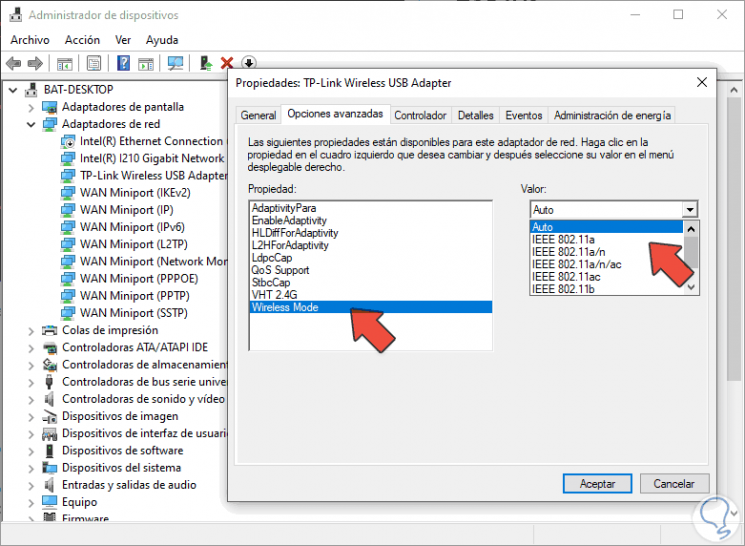
Task: Close the Propiedades dialog with X
Action: pos(702,83)
